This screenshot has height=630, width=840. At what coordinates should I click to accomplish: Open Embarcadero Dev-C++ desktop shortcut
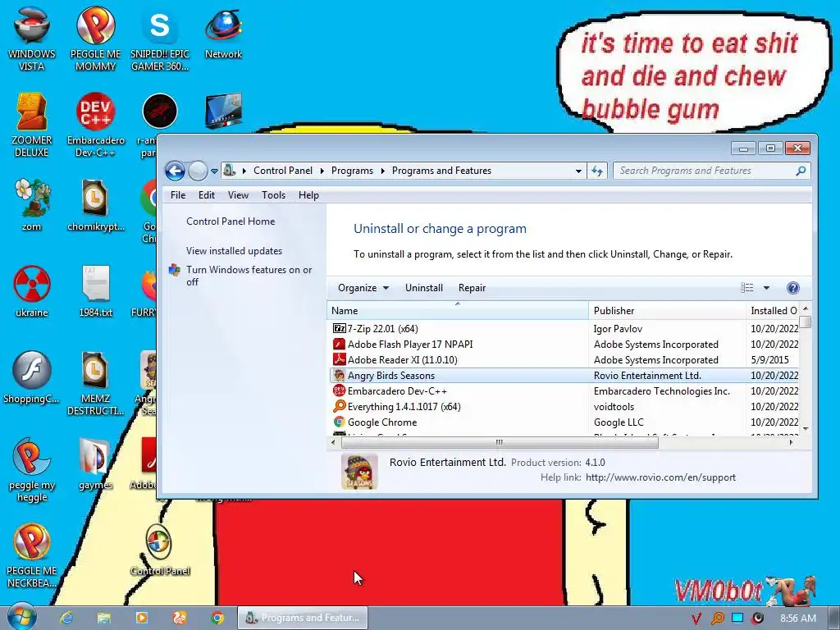click(95, 125)
